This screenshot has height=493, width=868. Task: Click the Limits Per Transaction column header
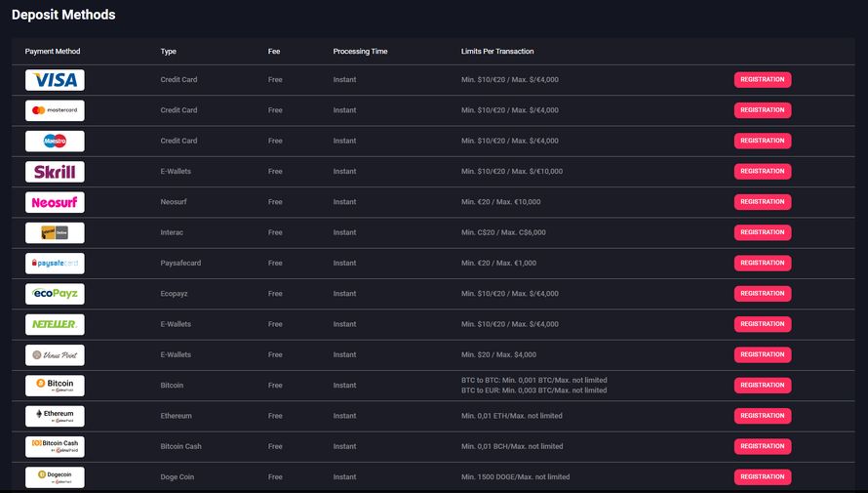pos(497,51)
